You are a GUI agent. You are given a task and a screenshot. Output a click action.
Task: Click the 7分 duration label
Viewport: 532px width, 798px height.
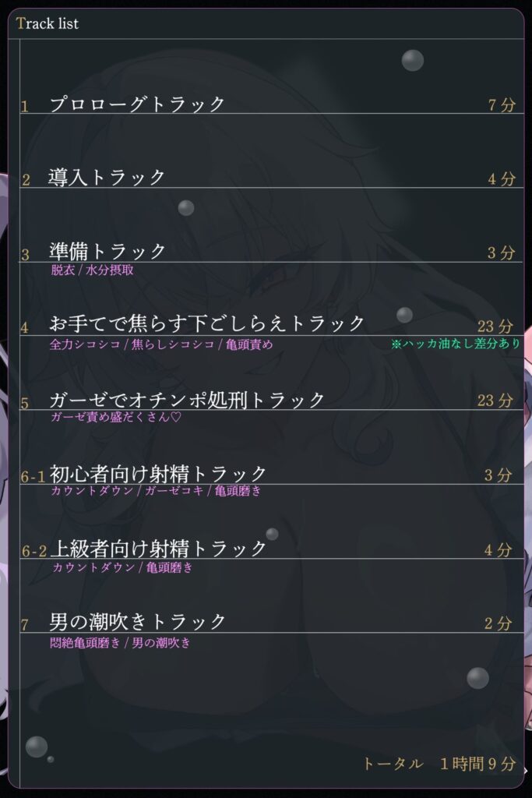(x=502, y=105)
